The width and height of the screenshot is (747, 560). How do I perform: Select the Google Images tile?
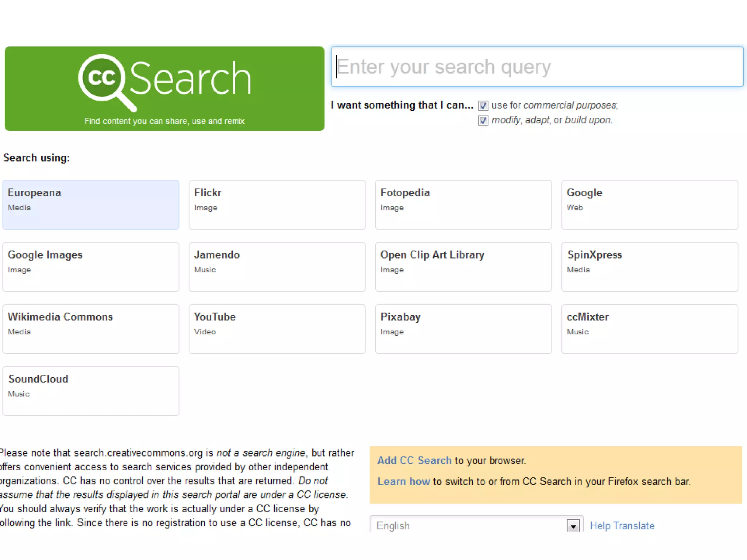(91, 267)
